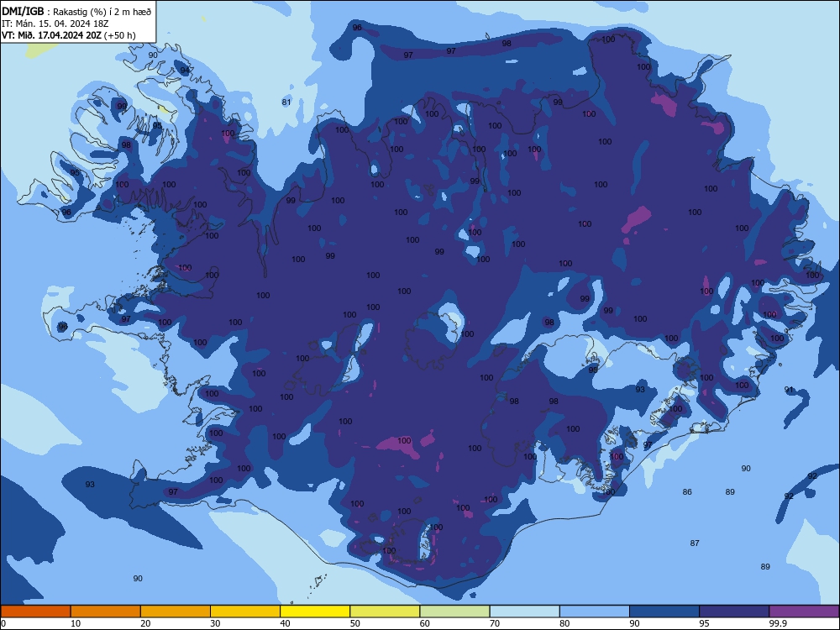Select the dark indigo 95–99.9 legend swatch

pos(734,612)
